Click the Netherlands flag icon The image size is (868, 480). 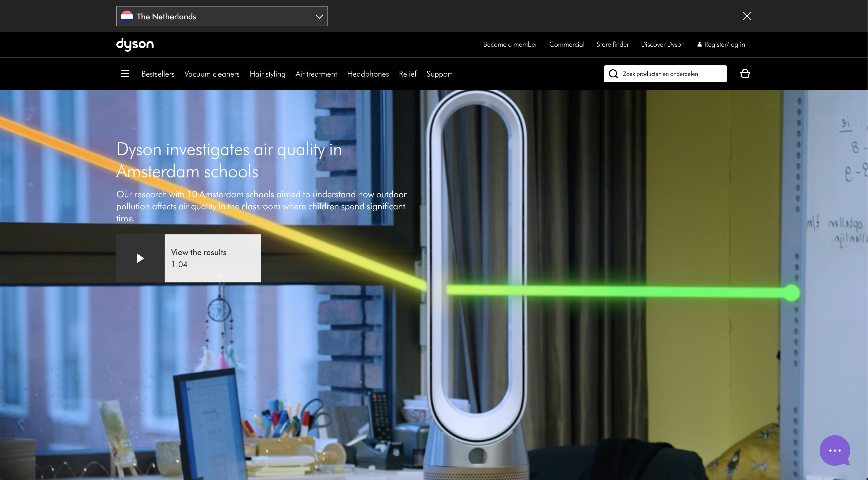click(127, 17)
